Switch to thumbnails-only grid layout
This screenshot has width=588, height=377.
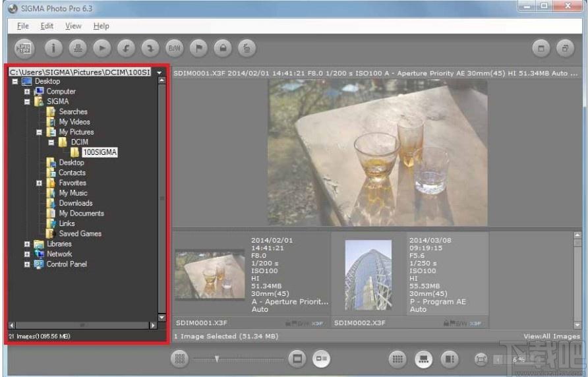click(x=398, y=359)
